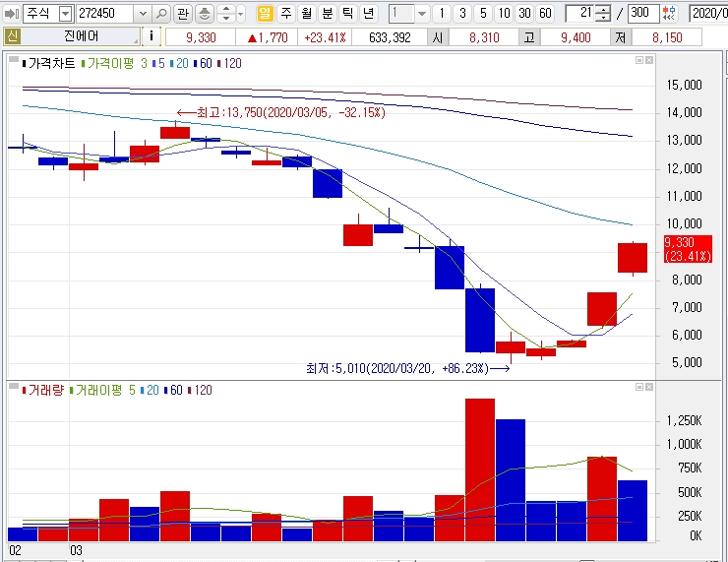Click the maximize icon of the volume panel
This screenshot has height=562, width=728.
click(639, 387)
